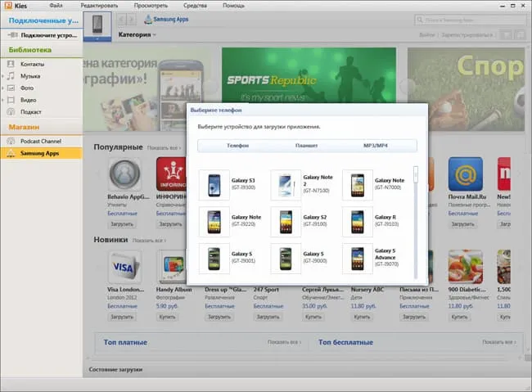Click the Samsung Apps sidebar entry
The width and height of the screenshot is (532, 392).
(42, 153)
